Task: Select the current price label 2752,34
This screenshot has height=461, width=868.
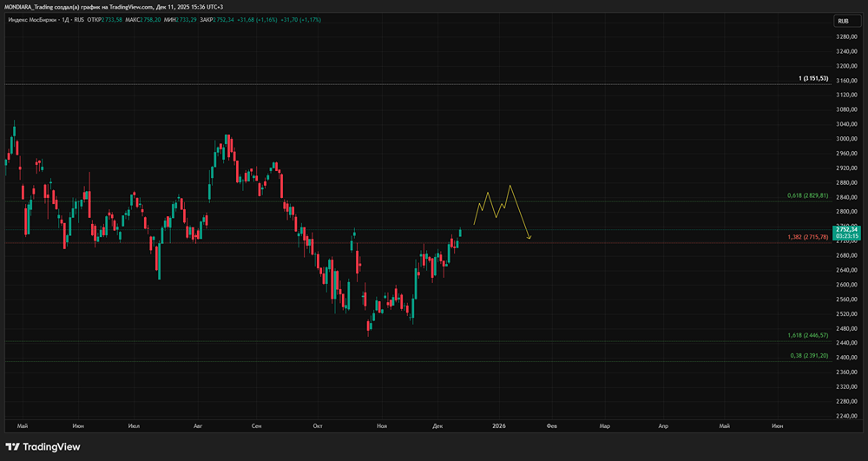Action: click(847, 229)
